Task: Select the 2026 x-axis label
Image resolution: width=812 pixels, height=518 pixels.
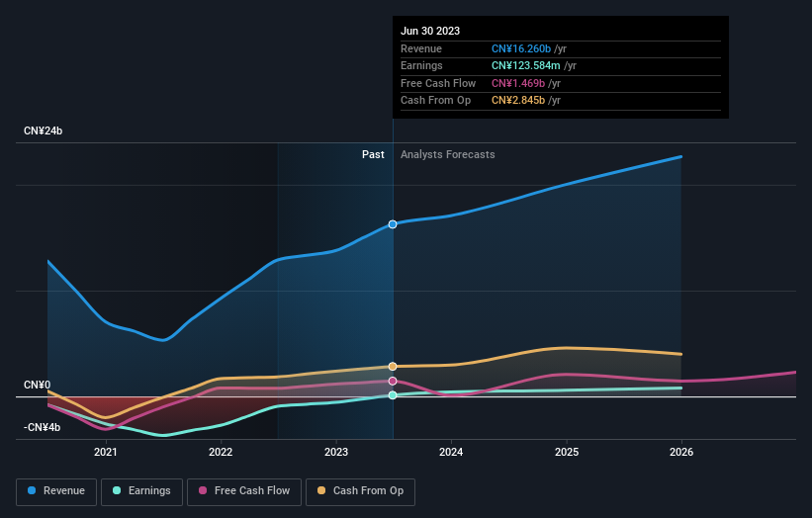Action: click(681, 452)
